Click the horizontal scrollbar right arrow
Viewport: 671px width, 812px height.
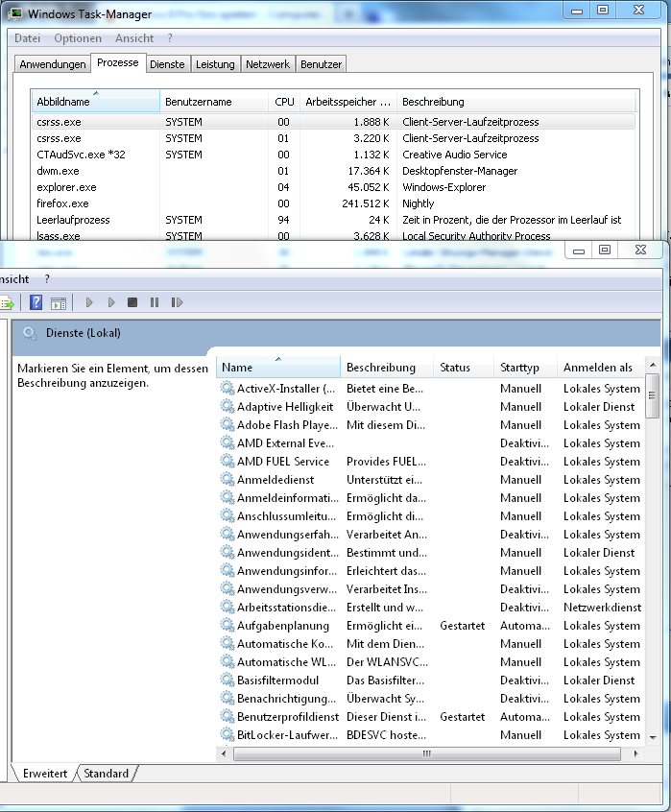coord(635,754)
